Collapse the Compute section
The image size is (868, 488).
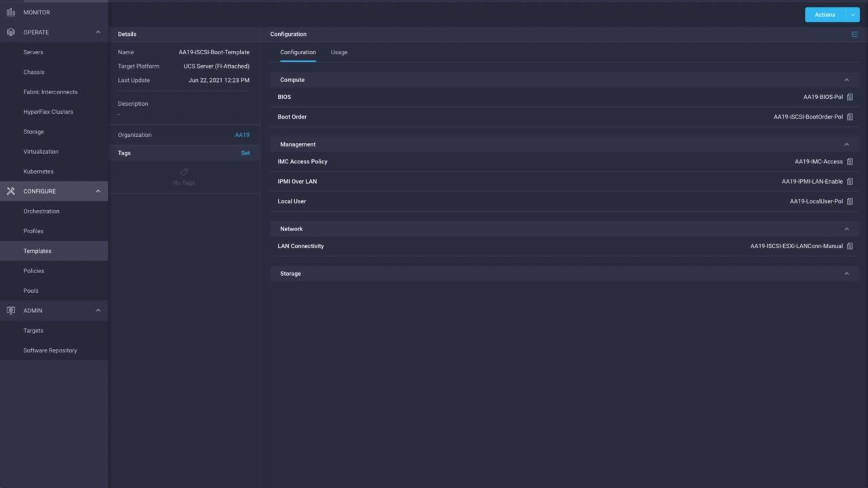(x=846, y=80)
